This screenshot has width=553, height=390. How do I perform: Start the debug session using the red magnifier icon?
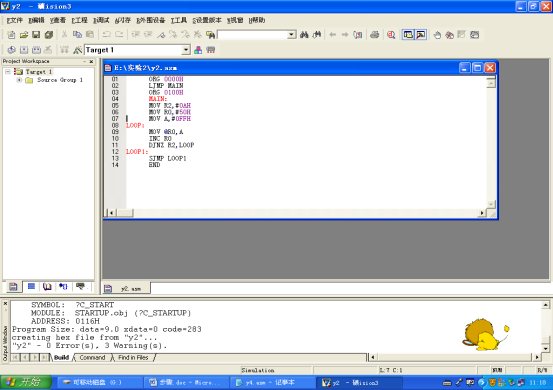coord(391,35)
